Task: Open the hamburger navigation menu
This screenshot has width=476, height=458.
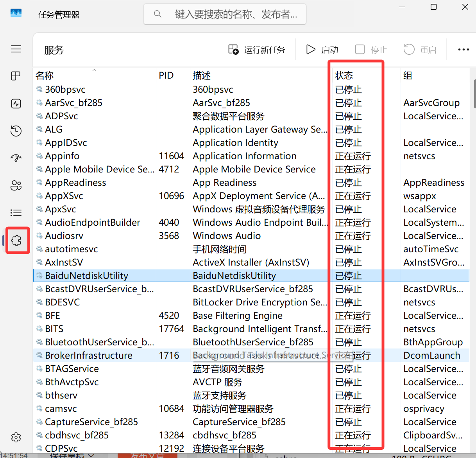Action: (x=16, y=49)
